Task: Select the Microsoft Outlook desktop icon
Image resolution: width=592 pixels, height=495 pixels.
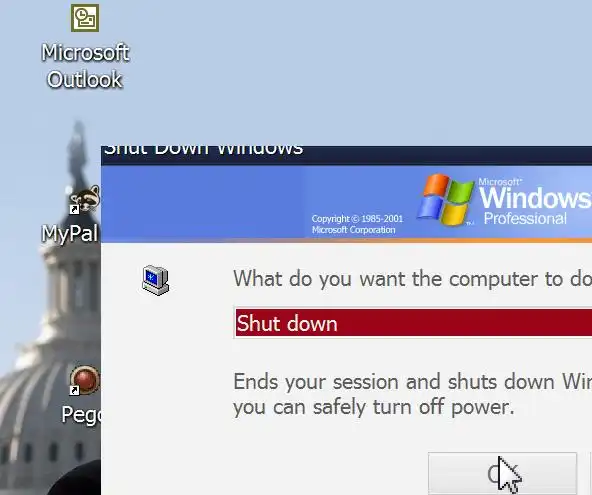Action: [x=85, y=18]
